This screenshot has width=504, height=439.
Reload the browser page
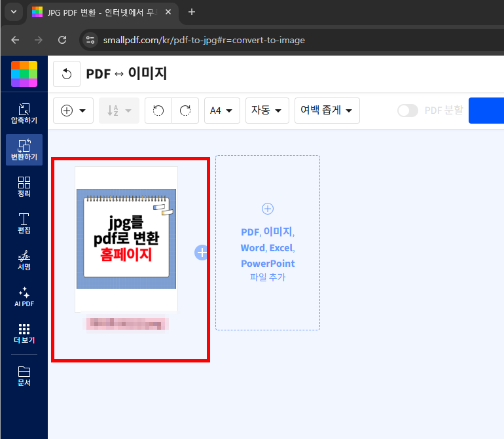(x=62, y=40)
